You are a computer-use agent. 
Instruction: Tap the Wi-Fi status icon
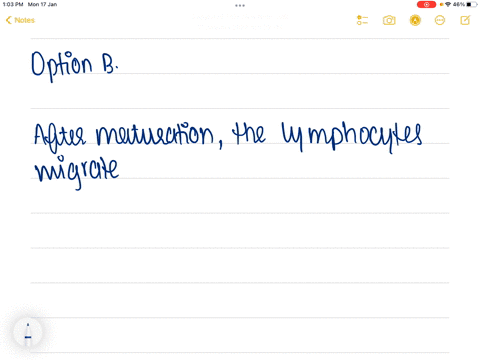tap(448, 4)
